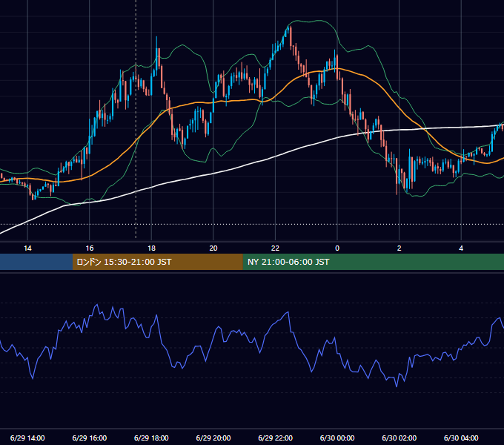Click the 22 hour axis label

point(275,248)
